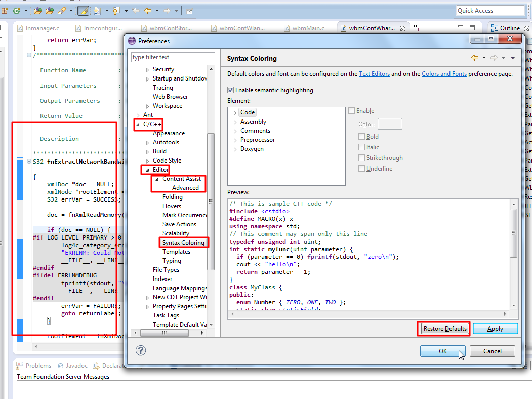Click the disabled Color swatch button
This screenshot has width=532, height=399.
(x=390, y=124)
